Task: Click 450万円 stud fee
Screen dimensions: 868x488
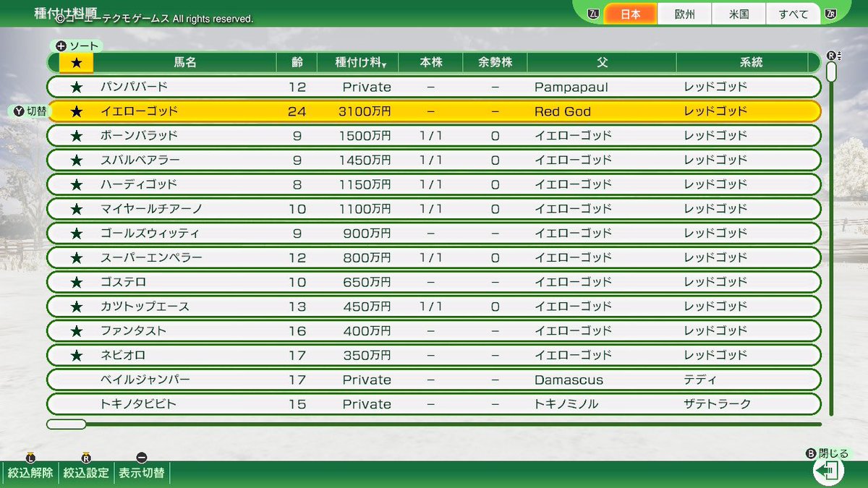Action: coord(367,307)
